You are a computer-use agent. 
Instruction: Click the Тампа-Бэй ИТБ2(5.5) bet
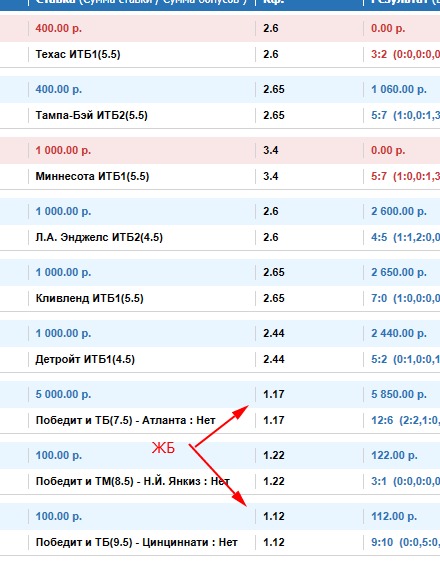92,115
